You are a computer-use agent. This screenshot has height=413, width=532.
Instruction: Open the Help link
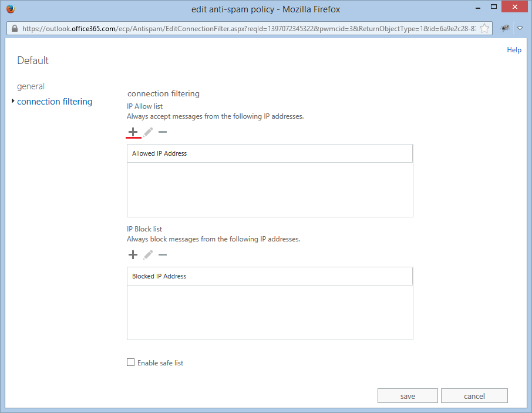point(514,49)
